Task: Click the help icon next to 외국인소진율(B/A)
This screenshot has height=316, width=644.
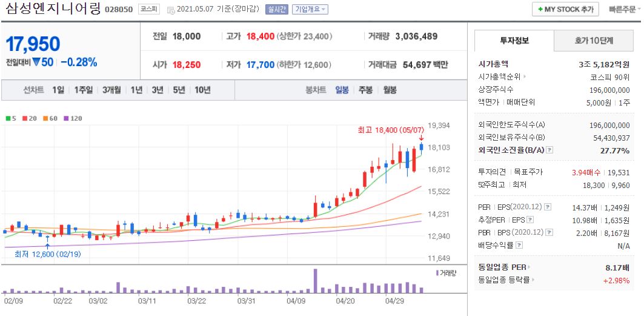Action: pos(550,150)
